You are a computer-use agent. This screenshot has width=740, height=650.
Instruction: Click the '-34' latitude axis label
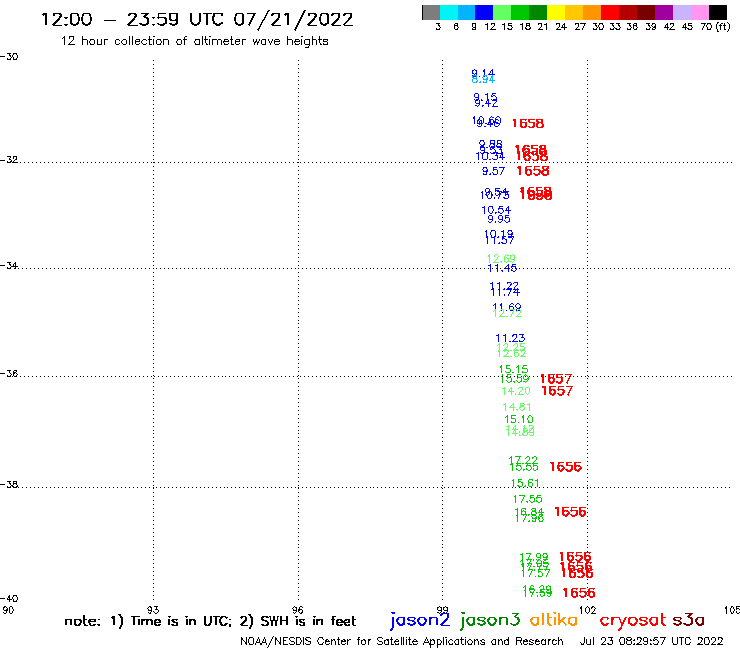coord(9,265)
